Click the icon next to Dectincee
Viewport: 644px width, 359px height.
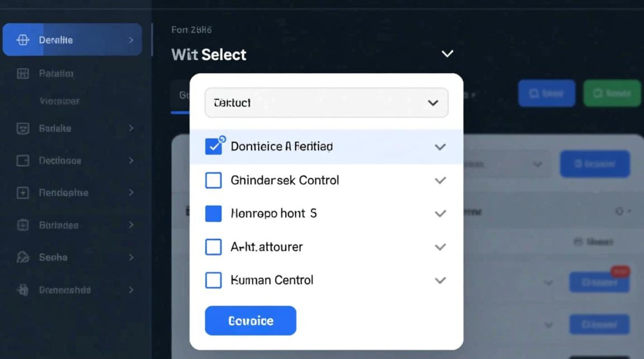[x=23, y=161]
